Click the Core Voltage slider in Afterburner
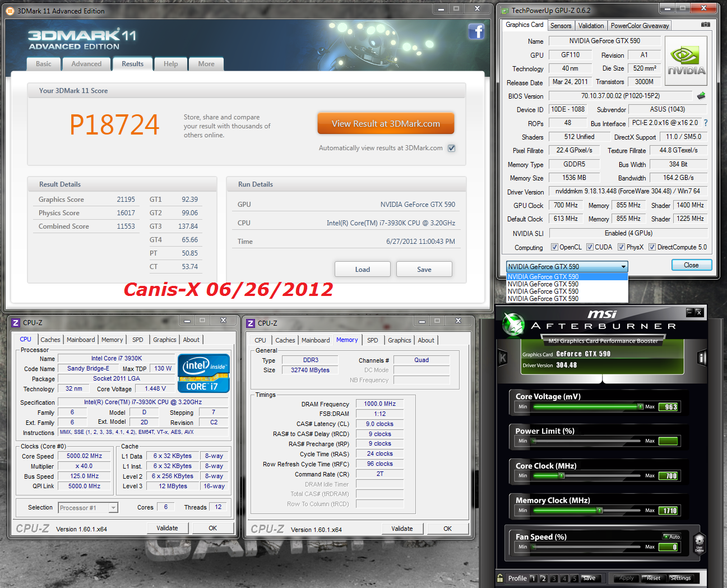The height and width of the screenshot is (588, 727). [588, 406]
